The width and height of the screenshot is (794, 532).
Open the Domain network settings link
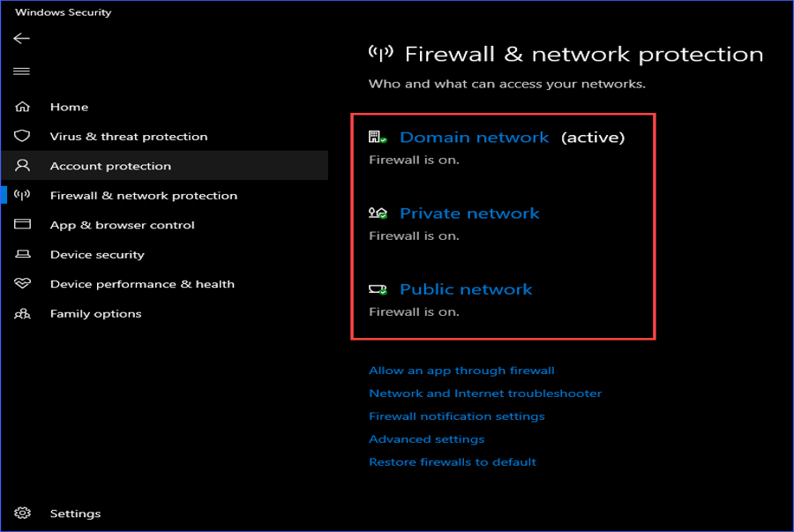click(474, 137)
